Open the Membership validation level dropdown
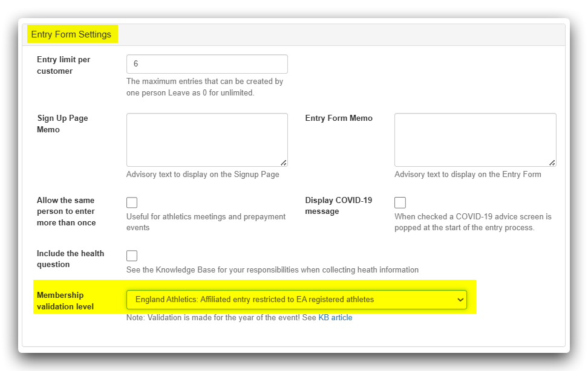588x371 pixels. point(296,300)
